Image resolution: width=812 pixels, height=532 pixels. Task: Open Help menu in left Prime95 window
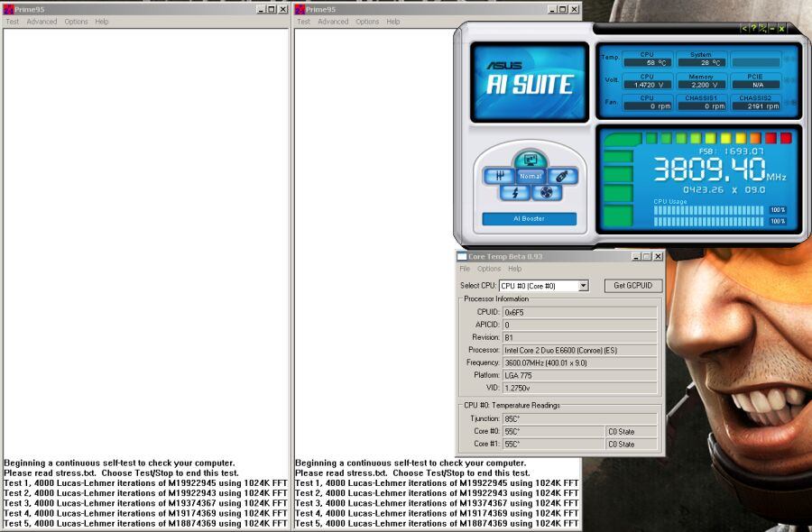(102, 22)
